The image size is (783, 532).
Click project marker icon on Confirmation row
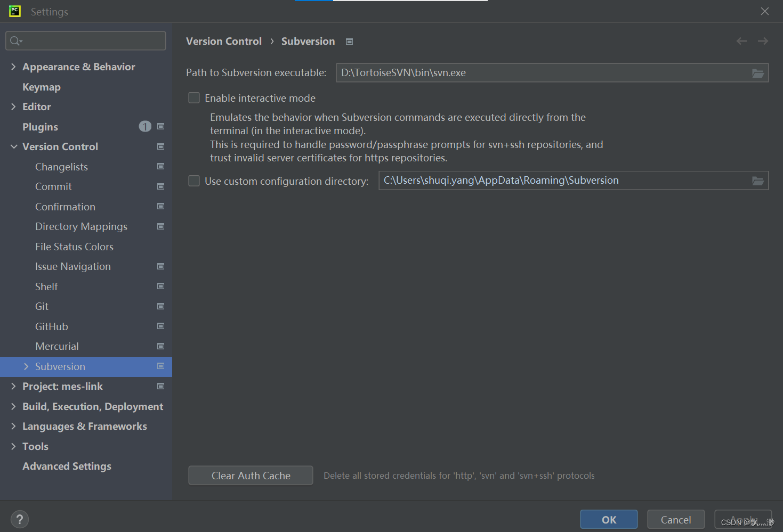pos(161,207)
